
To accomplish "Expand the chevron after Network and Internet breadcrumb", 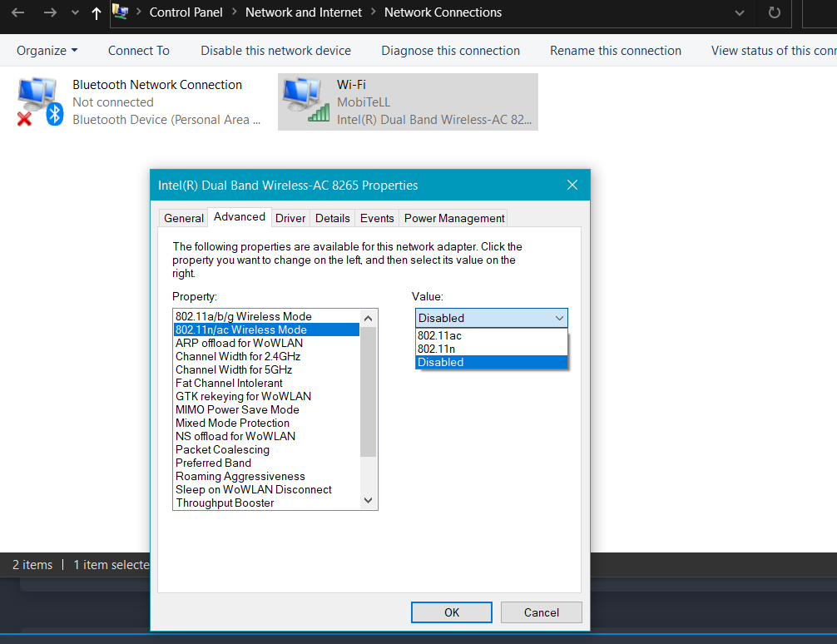I will pyautogui.click(x=373, y=12).
